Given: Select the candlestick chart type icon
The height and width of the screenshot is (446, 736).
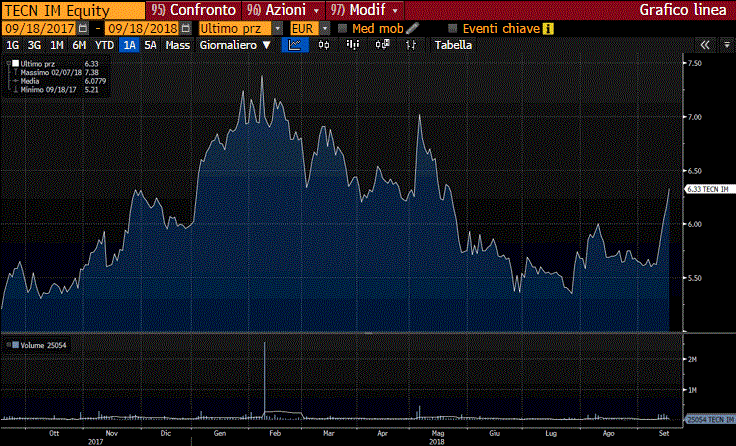Looking at the screenshot, I should coord(324,45).
